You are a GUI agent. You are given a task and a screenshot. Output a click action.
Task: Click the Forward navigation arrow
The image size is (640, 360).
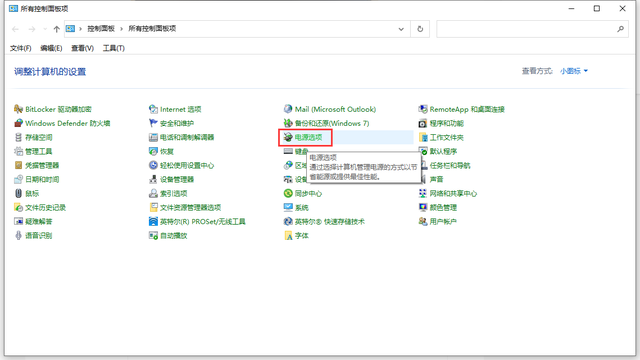(31, 29)
